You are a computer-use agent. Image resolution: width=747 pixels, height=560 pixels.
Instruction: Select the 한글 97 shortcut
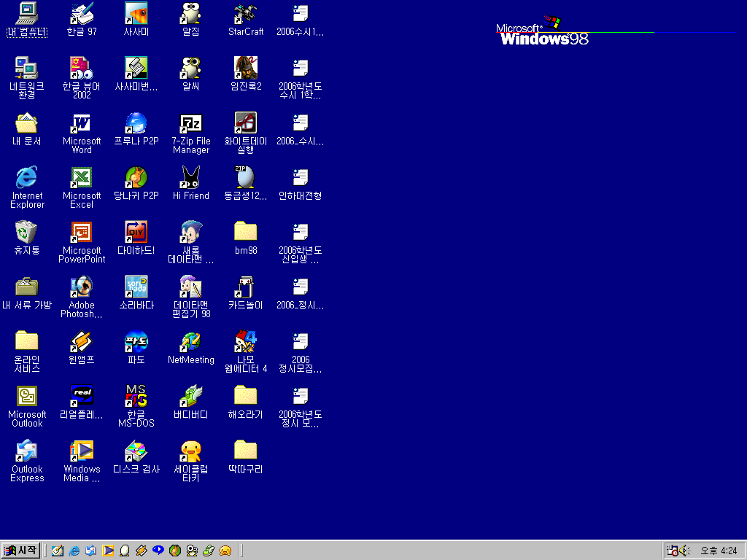tap(82, 20)
